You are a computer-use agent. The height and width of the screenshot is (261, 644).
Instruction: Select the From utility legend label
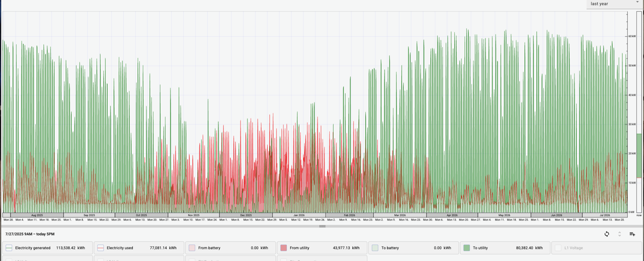tap(299, 248)
